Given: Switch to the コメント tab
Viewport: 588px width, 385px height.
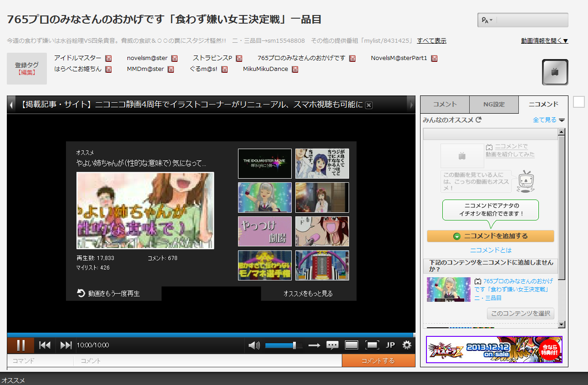Looking at the screenshot, I should (445, 105).
